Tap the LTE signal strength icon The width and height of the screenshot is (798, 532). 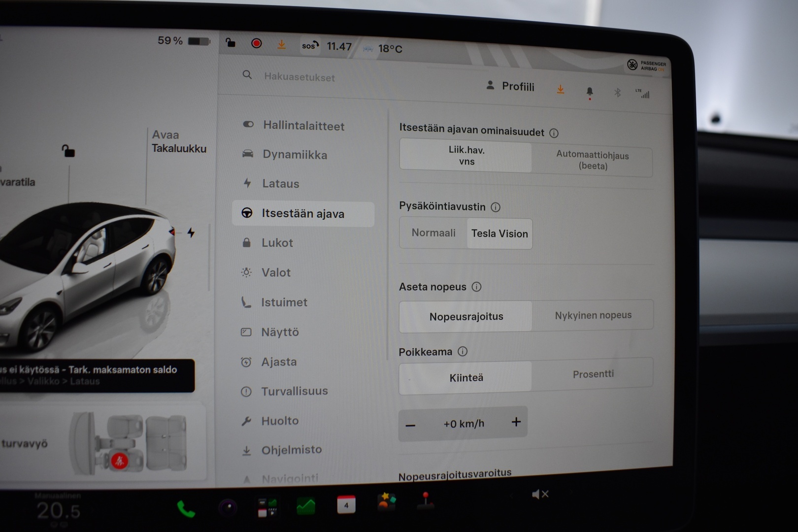click(x=643, y=94)
